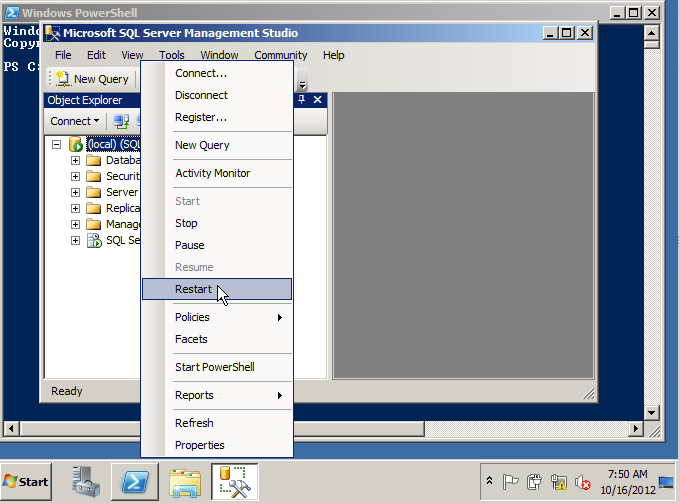
Task: Select Connect... in the context menu
Action: 217,73
